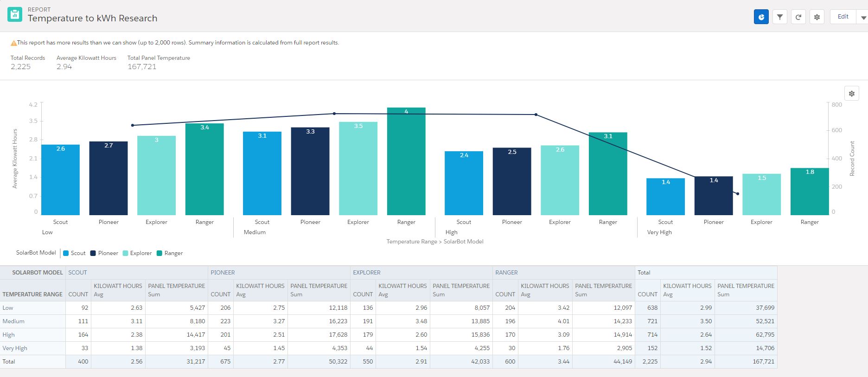Click the Total column header
This screenshot has width=868, height=377.
tap(644, 273)
